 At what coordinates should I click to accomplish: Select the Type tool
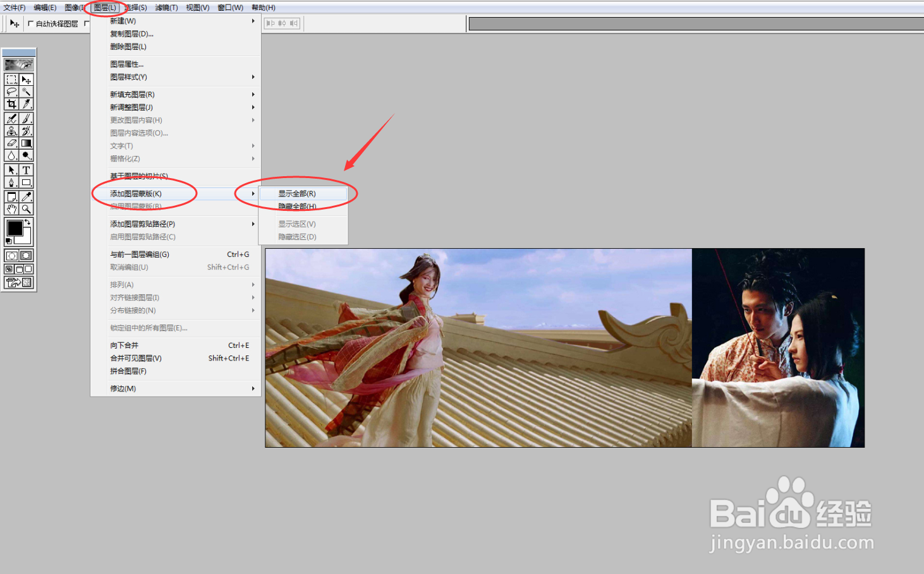[26, 170]
